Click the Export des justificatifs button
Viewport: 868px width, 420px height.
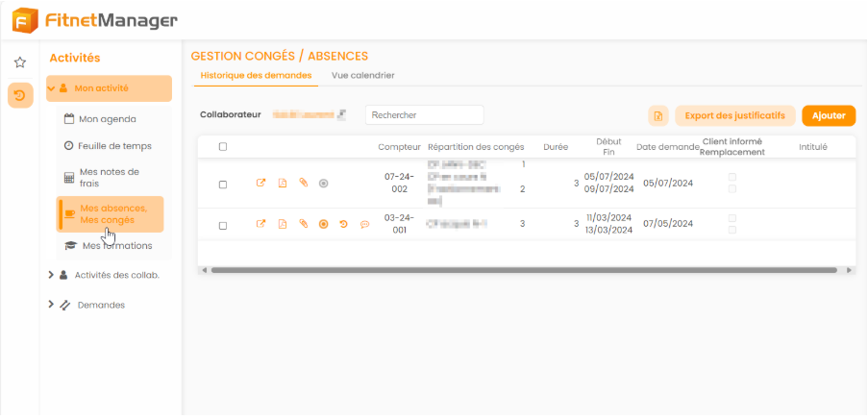click(x=734, y=116)
